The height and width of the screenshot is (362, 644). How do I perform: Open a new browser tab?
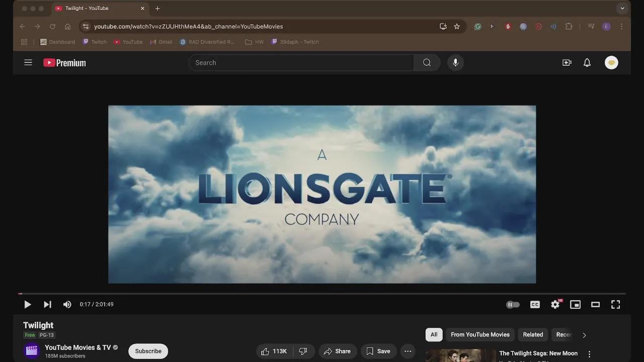pos(157,9)
